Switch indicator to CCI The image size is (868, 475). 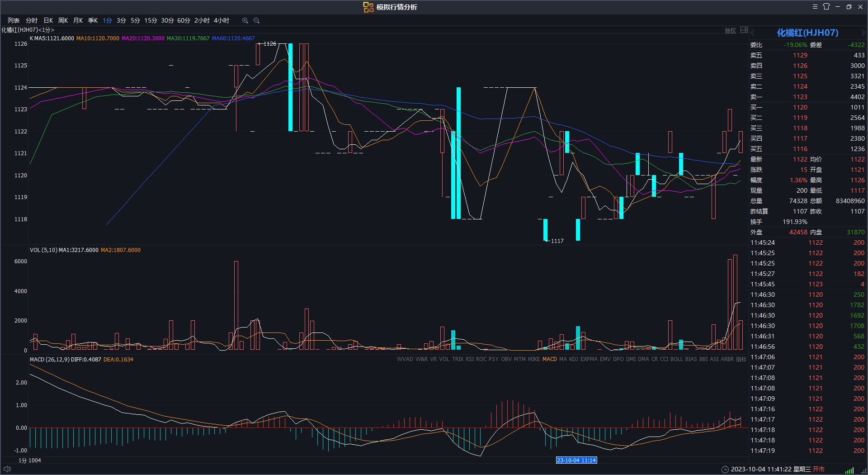[x=664, y=359]
